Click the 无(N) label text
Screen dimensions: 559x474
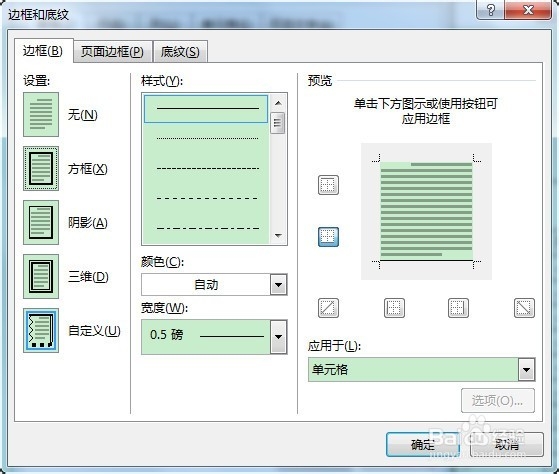click(83, 115)
